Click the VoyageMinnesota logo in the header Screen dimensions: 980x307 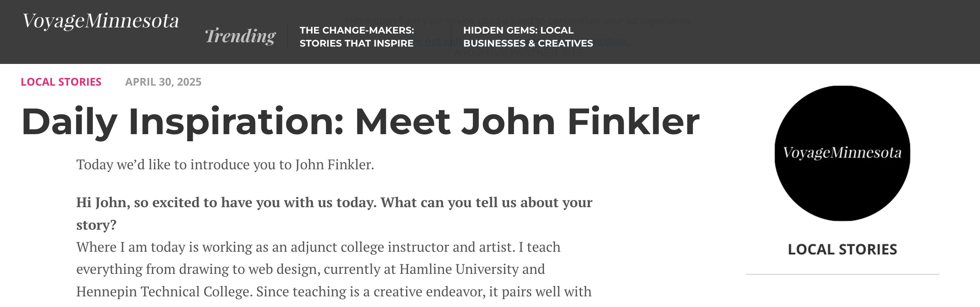coord(101,21)
